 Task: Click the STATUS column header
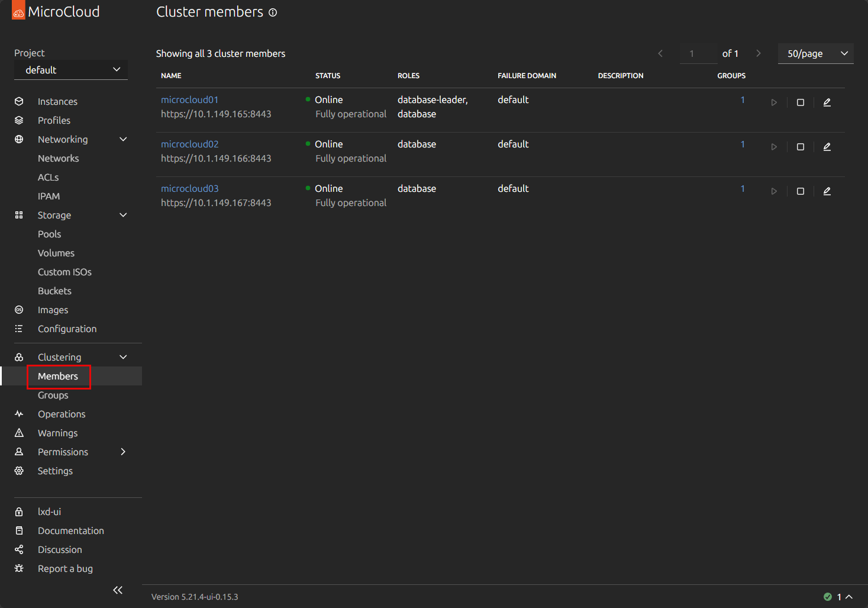pos(328,76)
